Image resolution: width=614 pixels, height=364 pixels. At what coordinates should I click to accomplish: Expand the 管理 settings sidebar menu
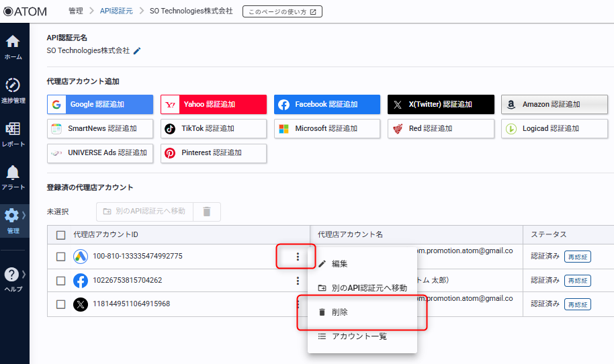point(14,220)
